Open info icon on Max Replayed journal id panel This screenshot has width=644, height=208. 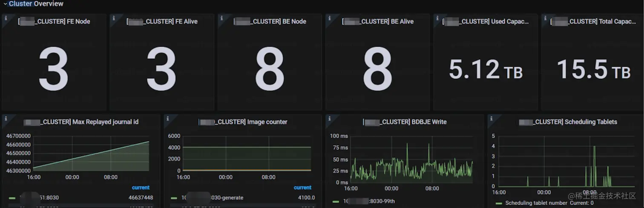6,119
